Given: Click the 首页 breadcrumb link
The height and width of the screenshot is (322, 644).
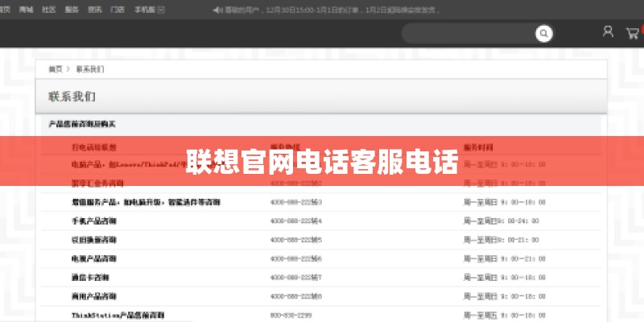Looking at the screenshot, I should 55,69.
